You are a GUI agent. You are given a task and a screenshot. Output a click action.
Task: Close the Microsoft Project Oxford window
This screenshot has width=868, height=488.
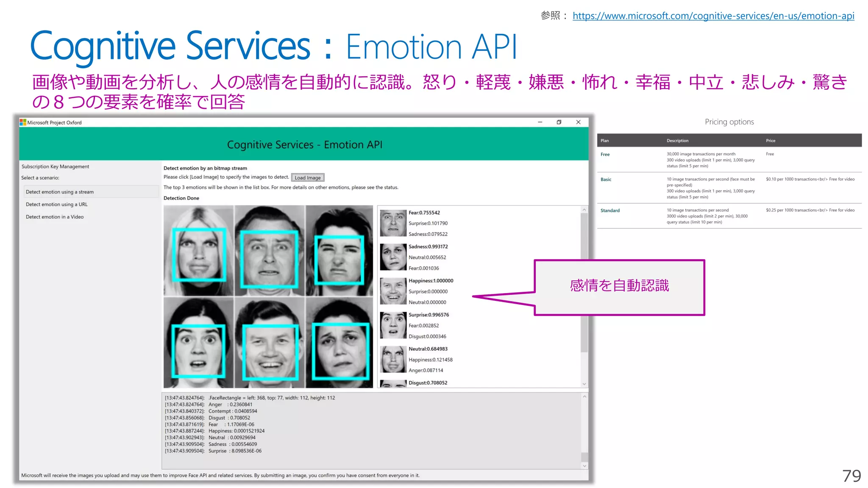[578, 122]
